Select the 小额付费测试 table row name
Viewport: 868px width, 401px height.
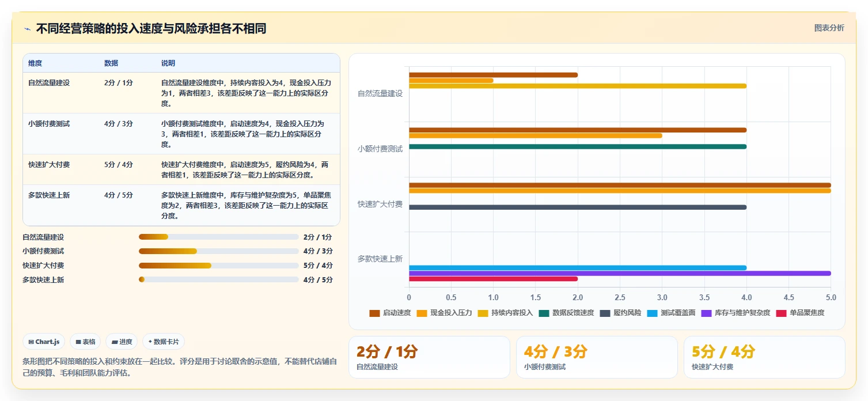[49, 124]
